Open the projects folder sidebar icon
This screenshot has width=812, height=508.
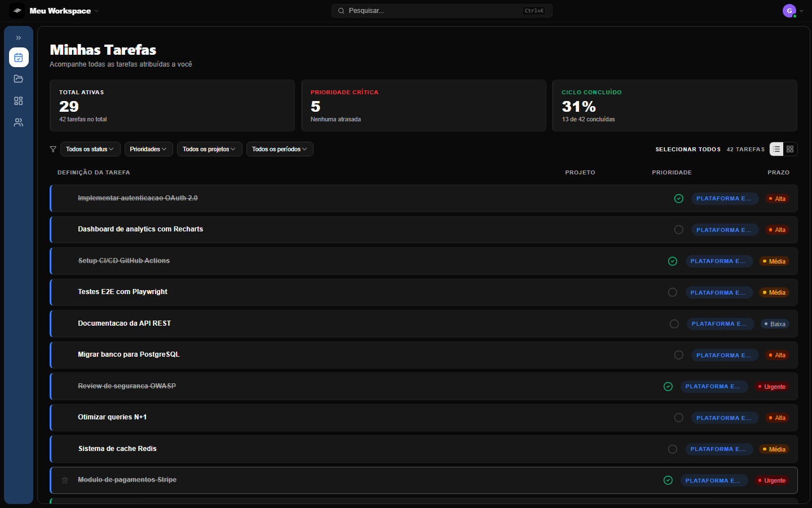click(x=19, y=79)
